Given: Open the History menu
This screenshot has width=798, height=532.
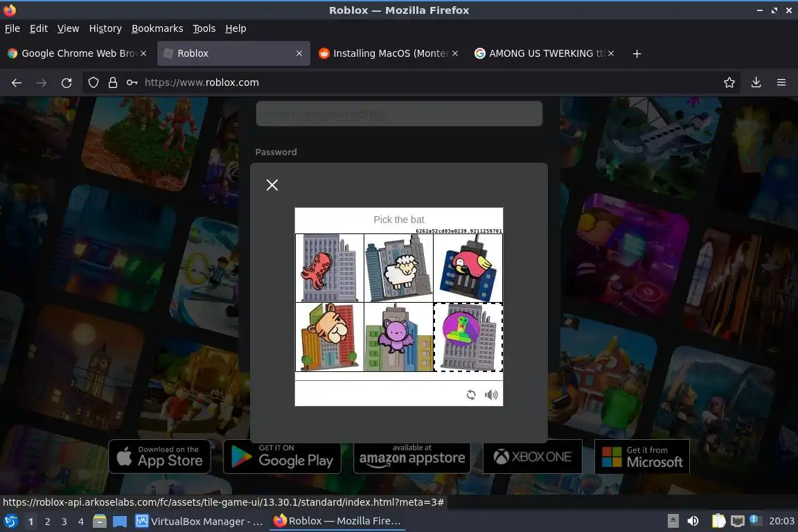Looking at the screenshot, I should click(105, 28).
